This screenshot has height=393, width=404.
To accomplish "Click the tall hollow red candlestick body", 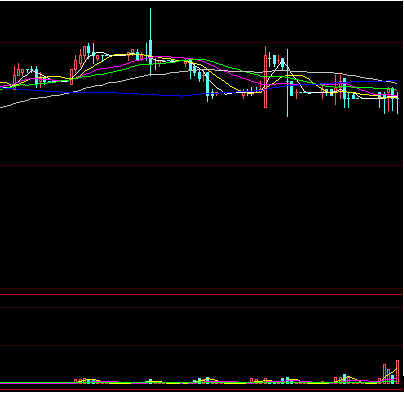I will (x=265, y=81).
